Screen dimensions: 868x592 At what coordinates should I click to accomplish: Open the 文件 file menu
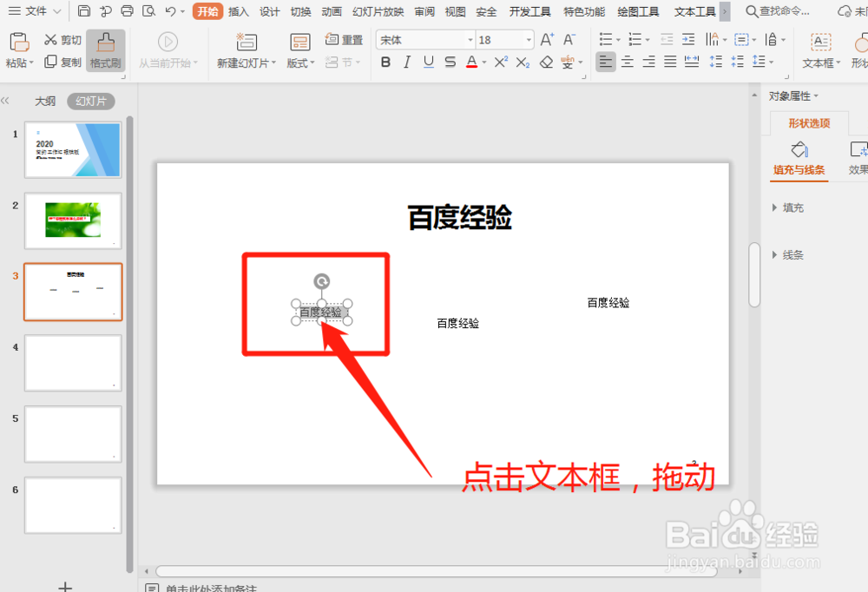35,10
